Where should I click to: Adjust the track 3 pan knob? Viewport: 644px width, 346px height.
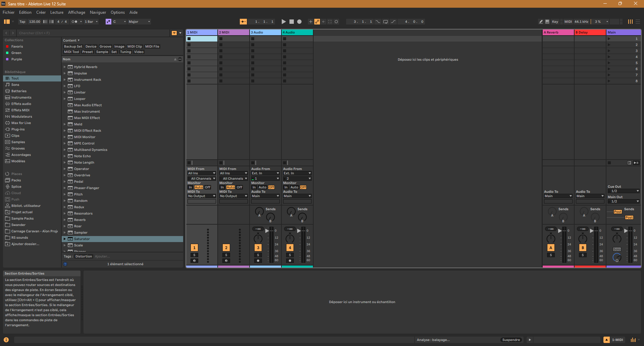(258, 238)
